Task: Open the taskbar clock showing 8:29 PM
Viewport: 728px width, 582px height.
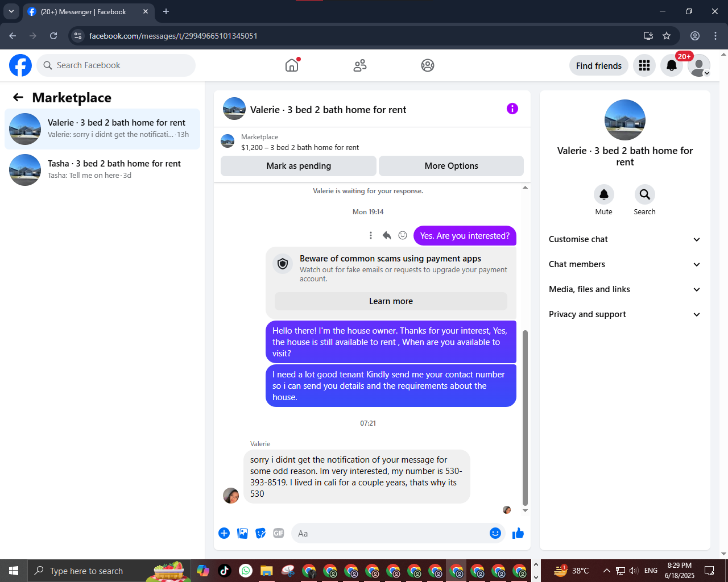Action: point(680,571)
